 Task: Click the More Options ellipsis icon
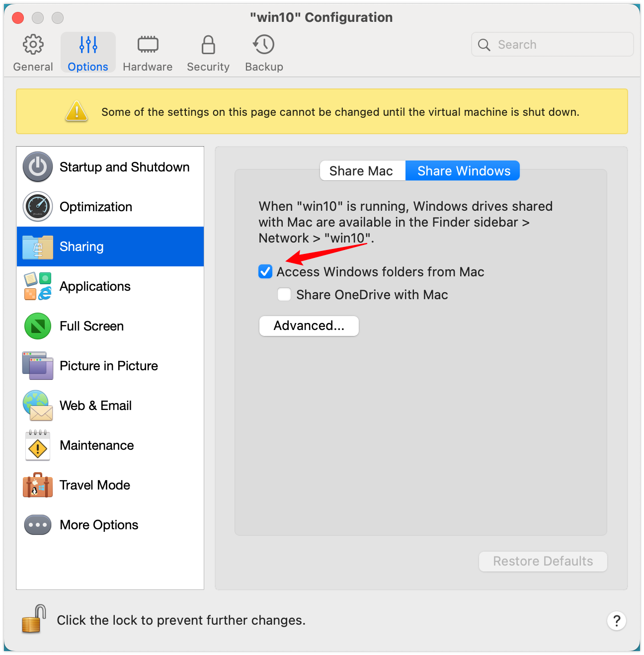[x=38, y=525]
